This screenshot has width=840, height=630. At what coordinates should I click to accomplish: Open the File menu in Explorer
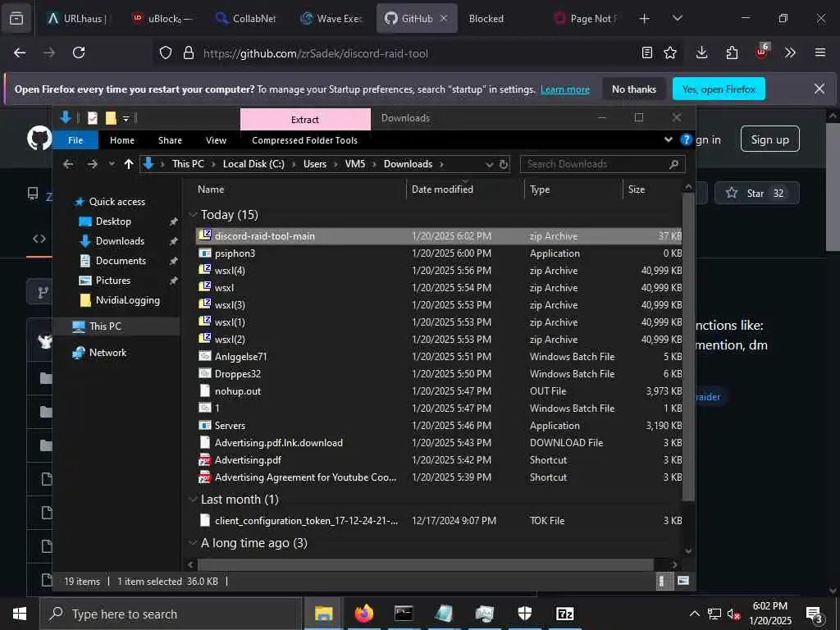75,140
